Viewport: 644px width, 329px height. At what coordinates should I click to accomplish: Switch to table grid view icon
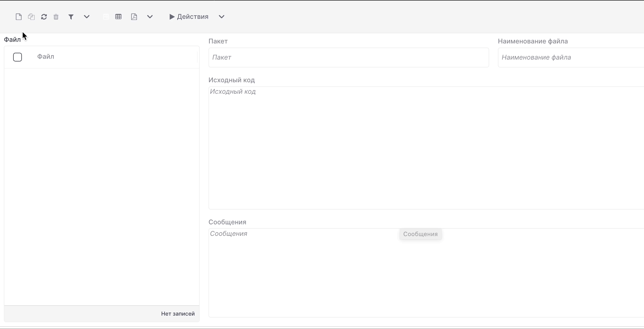tap(118, 17)
